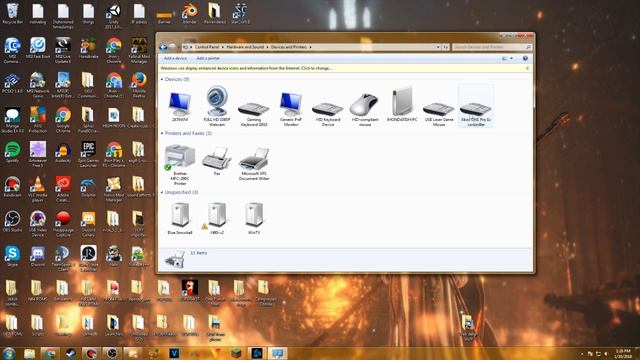Select the HID-compliant mouse device

click(365, 109)
